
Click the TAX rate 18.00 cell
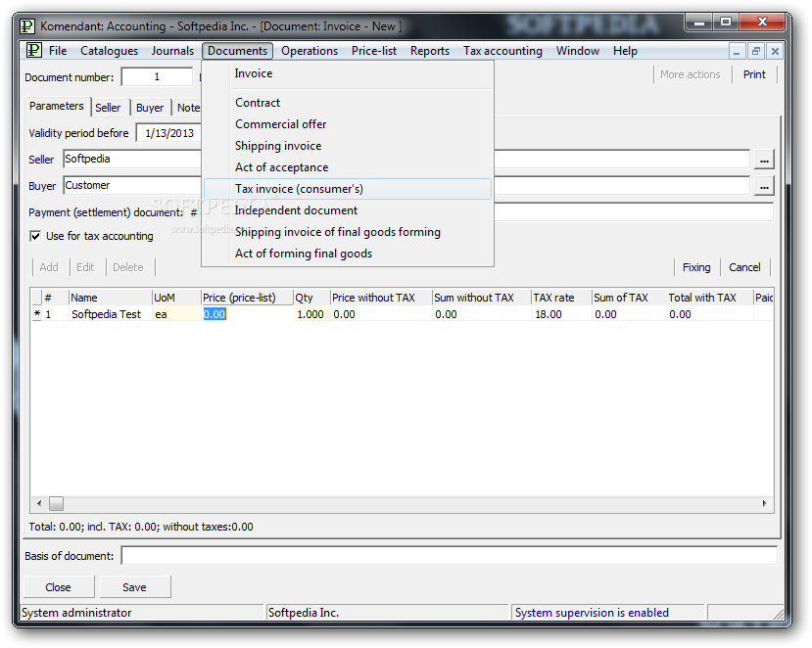[561, 314]
